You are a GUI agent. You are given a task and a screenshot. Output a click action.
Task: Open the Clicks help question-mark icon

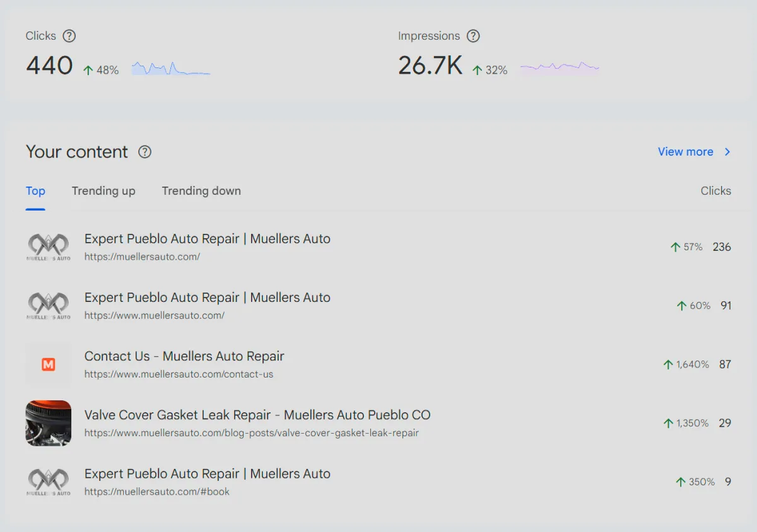pos(69,36)
